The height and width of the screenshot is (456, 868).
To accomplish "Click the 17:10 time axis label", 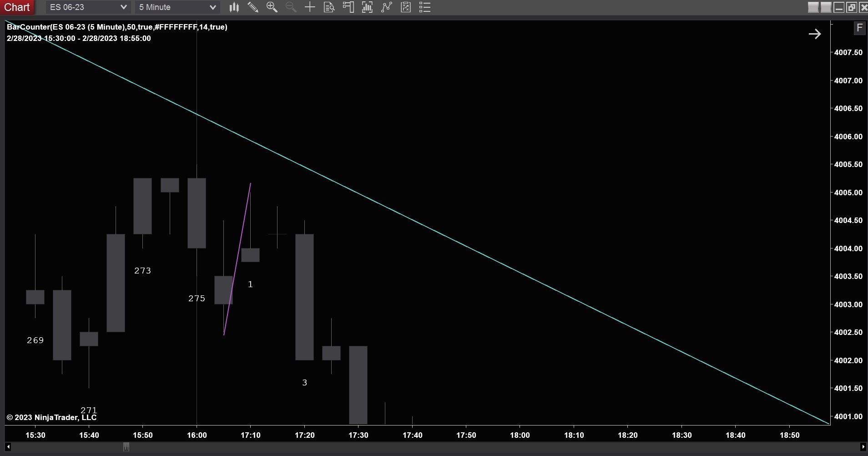I will point(251,435).
